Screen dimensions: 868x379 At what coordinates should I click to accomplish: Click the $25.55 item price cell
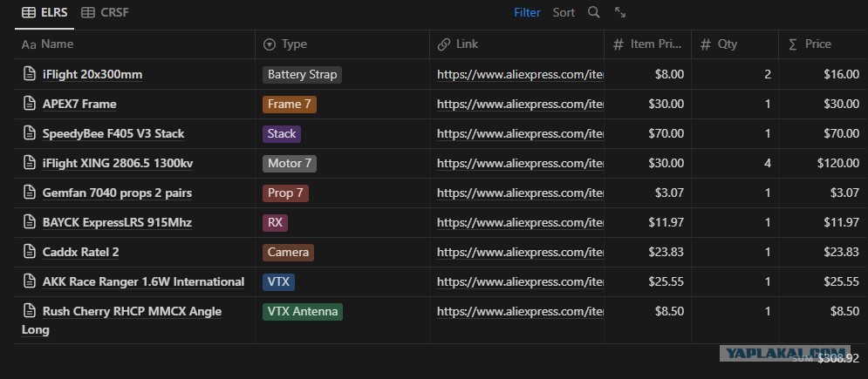(x=647, y=281)
